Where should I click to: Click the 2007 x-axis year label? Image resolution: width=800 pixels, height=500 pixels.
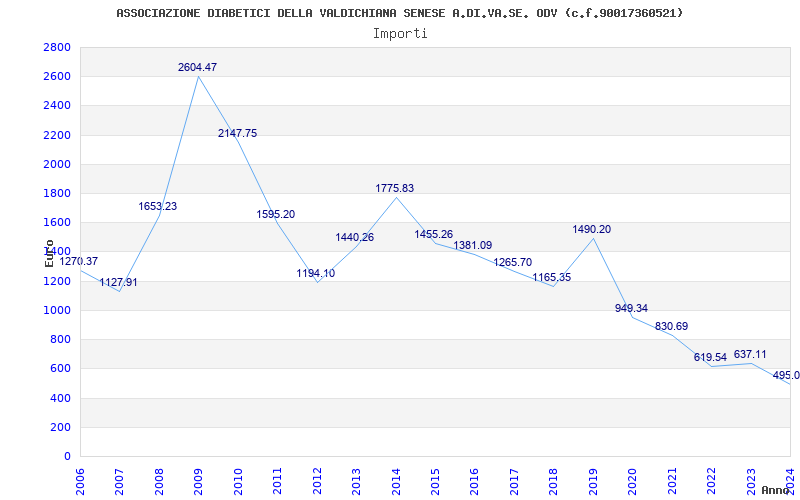pyautogui.click(x=119, y=481)
